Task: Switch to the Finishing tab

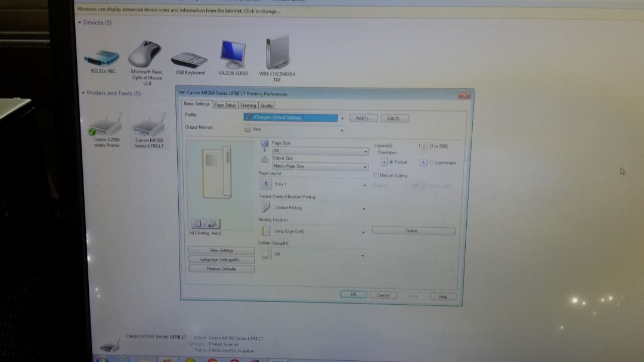Action: pos(248,106)
